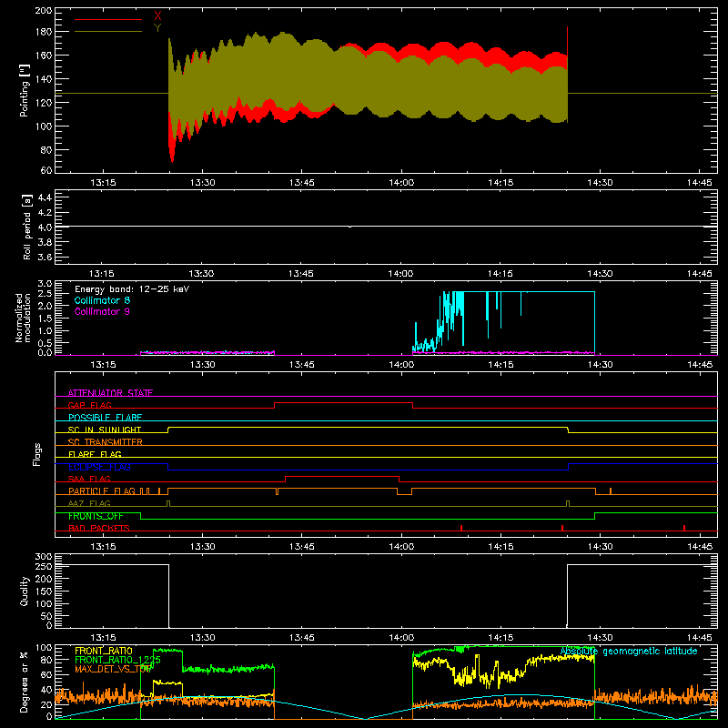Viewport: 728px width, 728px height.
Task: Click the green FRONT_RATIO_1225 legend label
Action: [118, 660]
